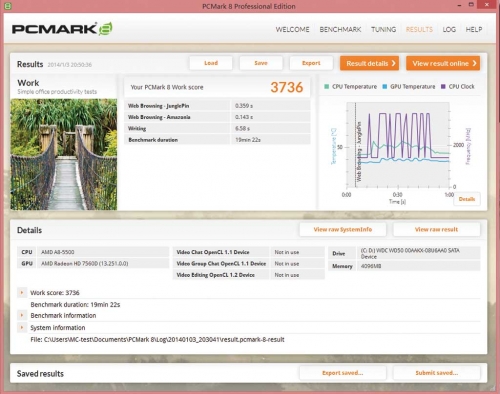Open the TUNING tab

[x=384, y=29]
